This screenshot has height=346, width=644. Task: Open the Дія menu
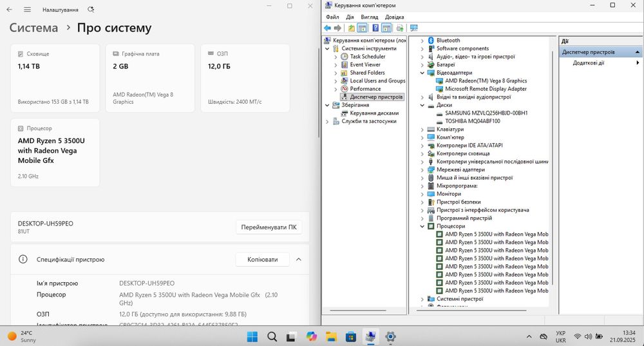[x=350, y=17]
